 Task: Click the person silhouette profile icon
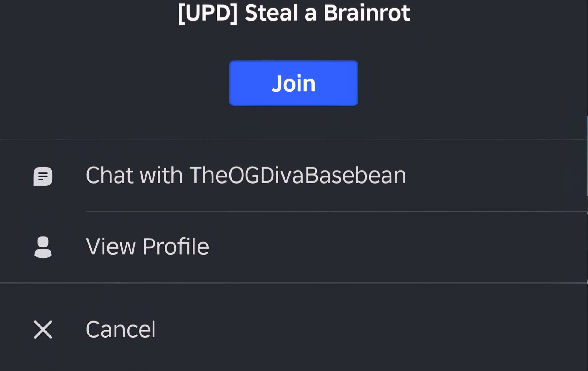(x=43, y=247)
